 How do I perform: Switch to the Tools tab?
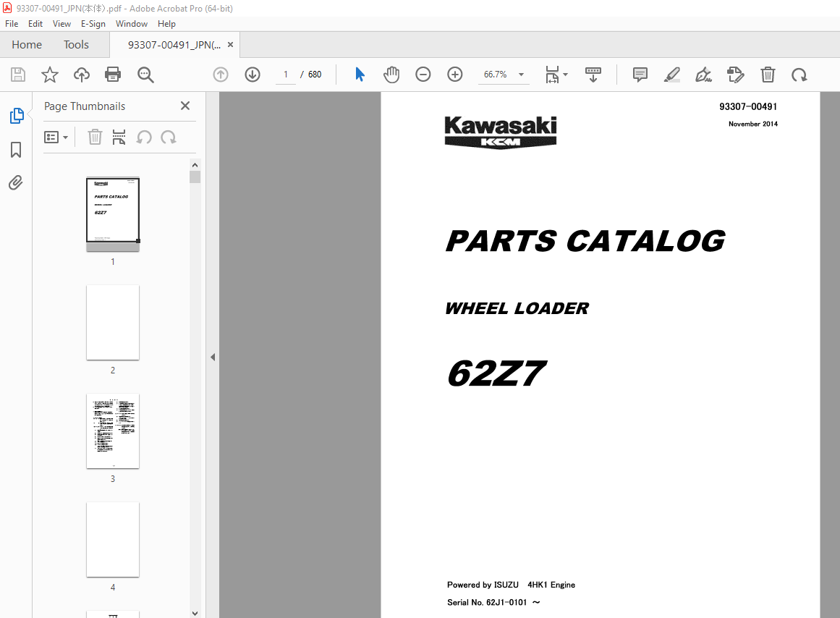coord(76,44)
